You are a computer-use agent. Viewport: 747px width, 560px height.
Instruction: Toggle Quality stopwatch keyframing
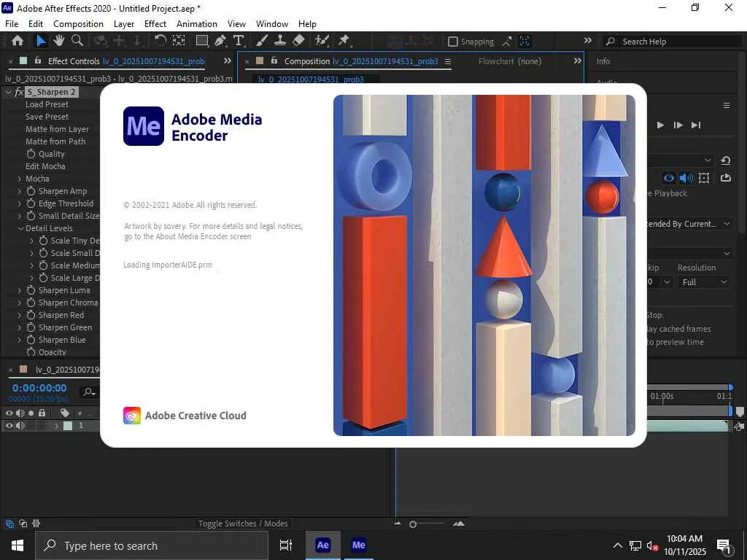(x=31, y=154)
